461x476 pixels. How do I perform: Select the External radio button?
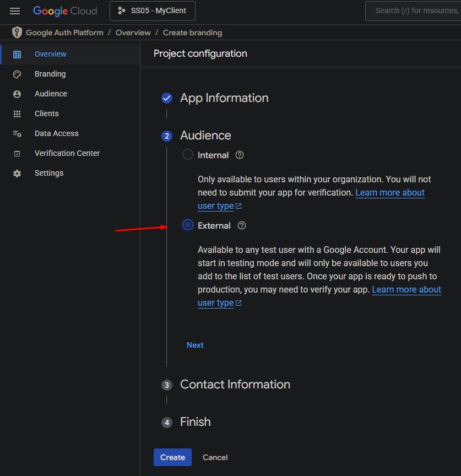(188, 225)
